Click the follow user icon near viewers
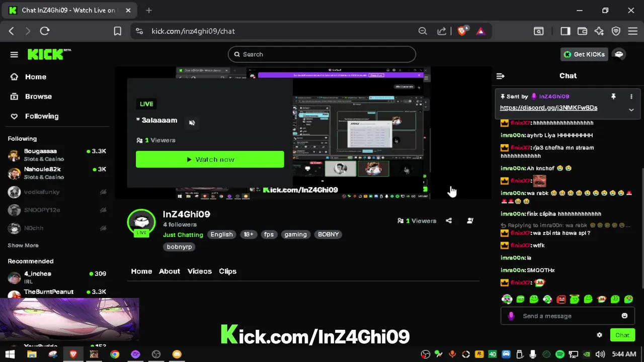 click(x=470, y=221)
